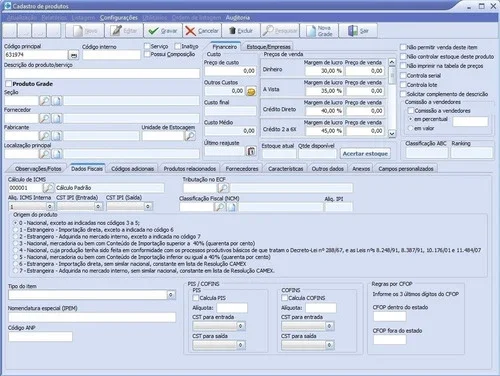500x376 pixels.
Task: Click the barcode icon beside Código principal
Action: 74,55
